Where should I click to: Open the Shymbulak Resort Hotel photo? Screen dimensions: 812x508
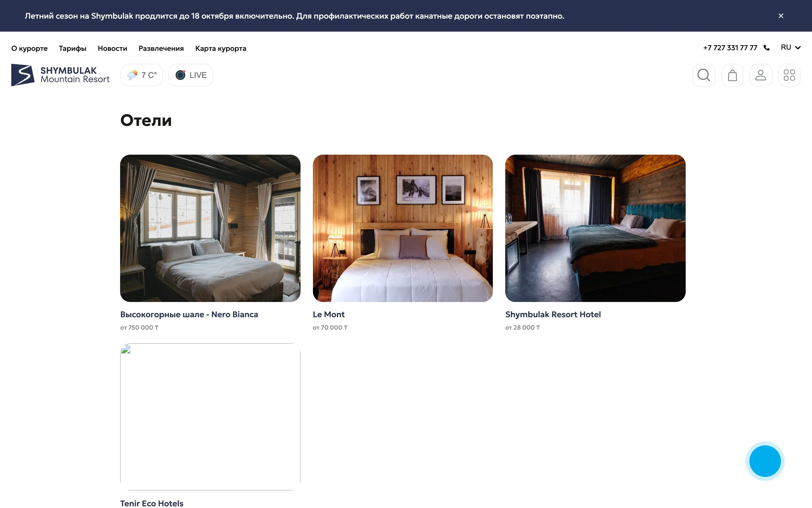pyautogui.click(x=595, y=228)
